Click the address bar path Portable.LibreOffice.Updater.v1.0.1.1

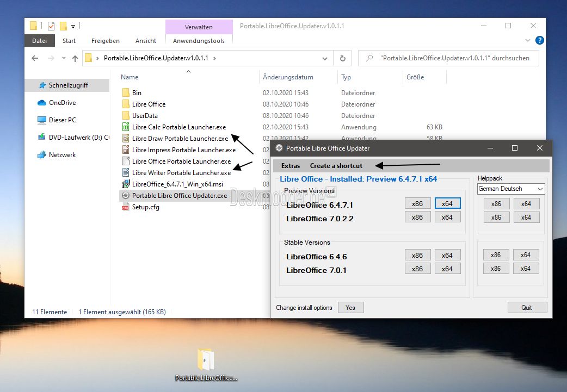156,58
